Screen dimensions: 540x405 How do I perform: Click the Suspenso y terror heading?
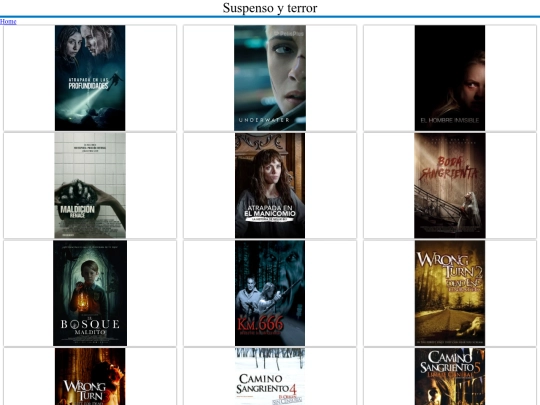coord(270,8)
